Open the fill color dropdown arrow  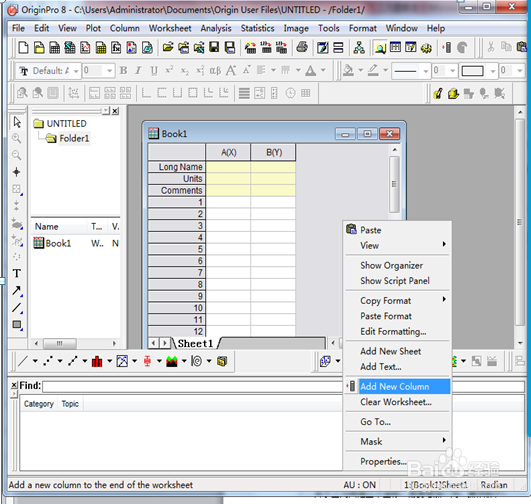point(361,70)
